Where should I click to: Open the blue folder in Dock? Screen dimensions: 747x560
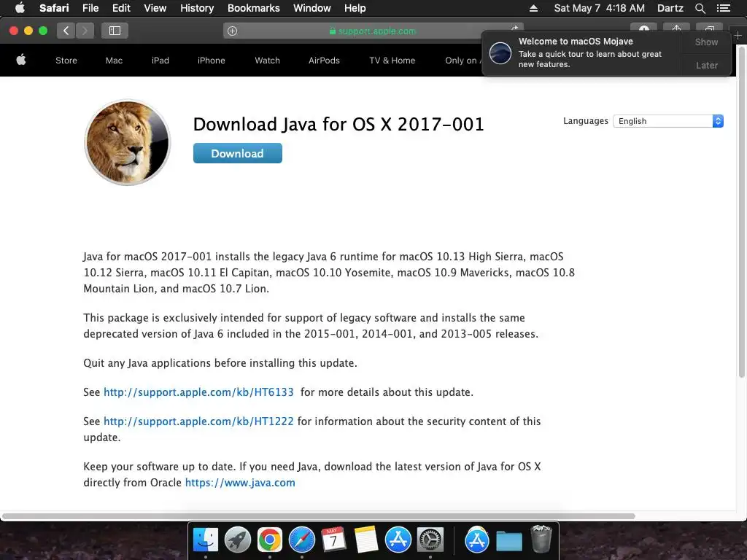click(508, 541)
